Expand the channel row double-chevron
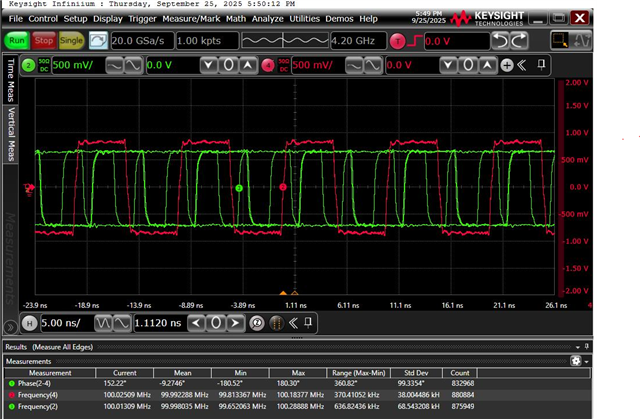The width and height of the screenshot is (640, 419). pos(522,65)
